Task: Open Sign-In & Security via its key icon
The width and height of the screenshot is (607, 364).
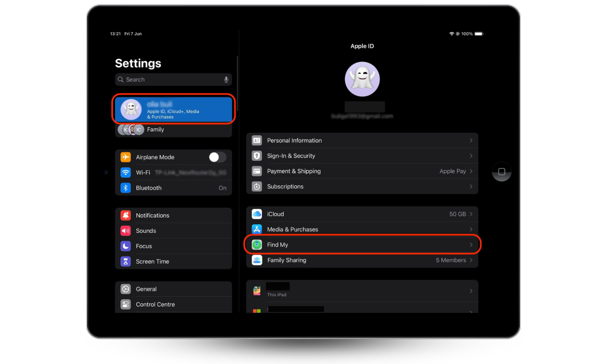Action: (257, 156)
